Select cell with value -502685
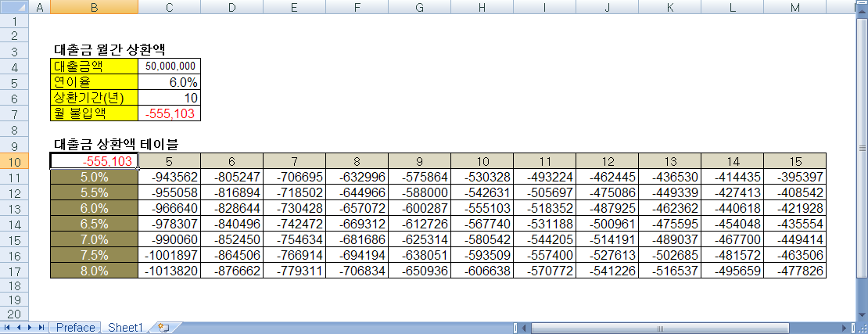 pos(670,255)
